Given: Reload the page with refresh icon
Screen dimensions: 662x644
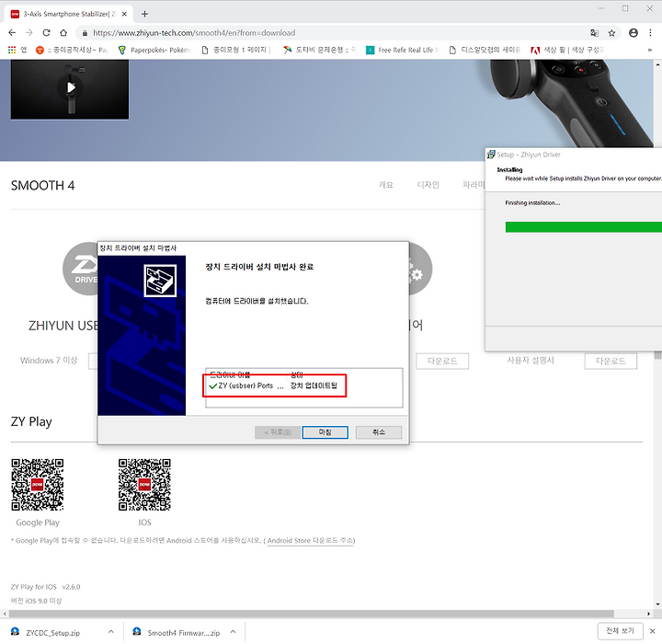Looking at the screenshot, I should (47, 33).
